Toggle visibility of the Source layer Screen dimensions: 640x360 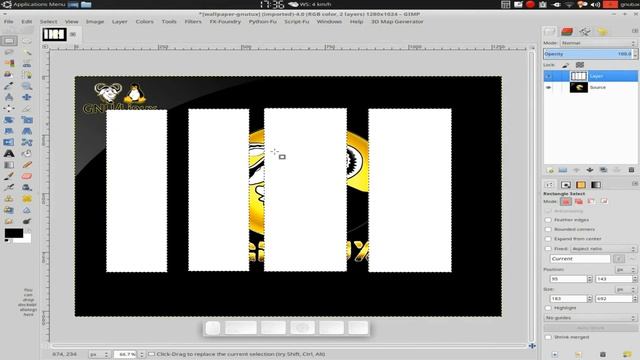click(x=548, y=87)
